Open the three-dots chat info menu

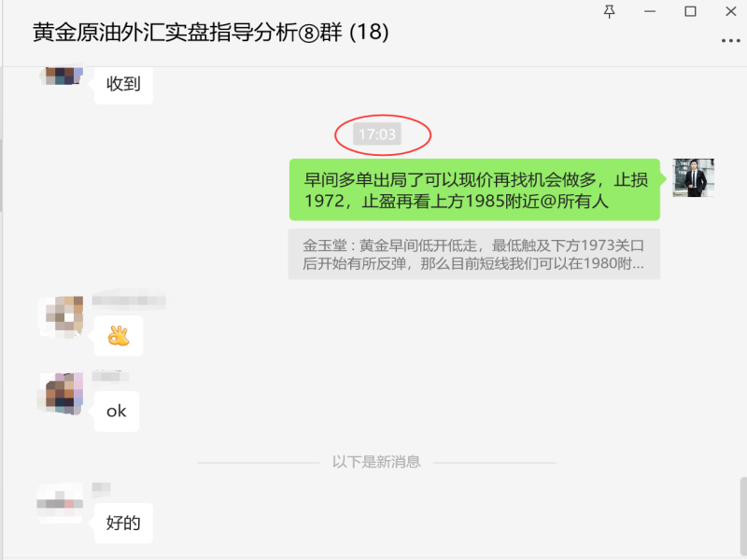(x=730, y=41)
